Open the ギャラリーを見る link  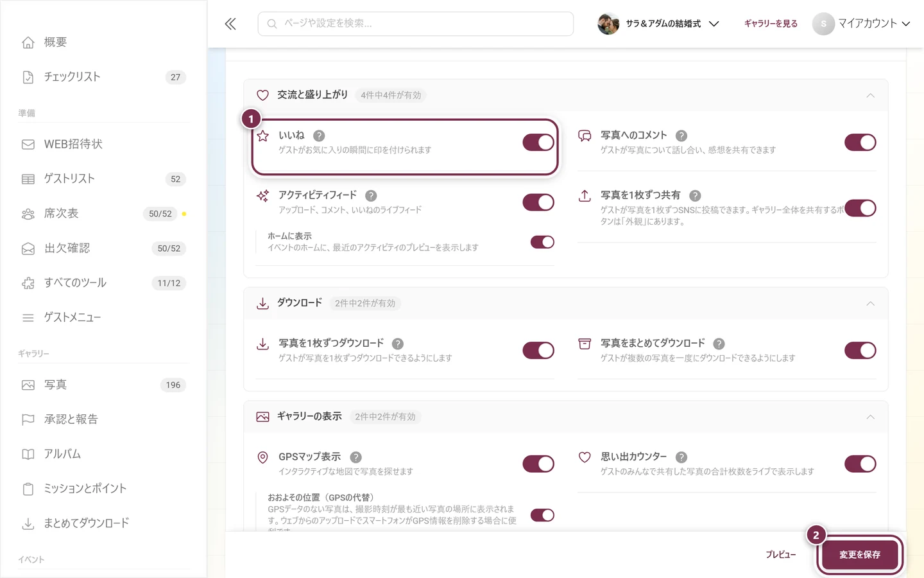[x=771, y=24]
